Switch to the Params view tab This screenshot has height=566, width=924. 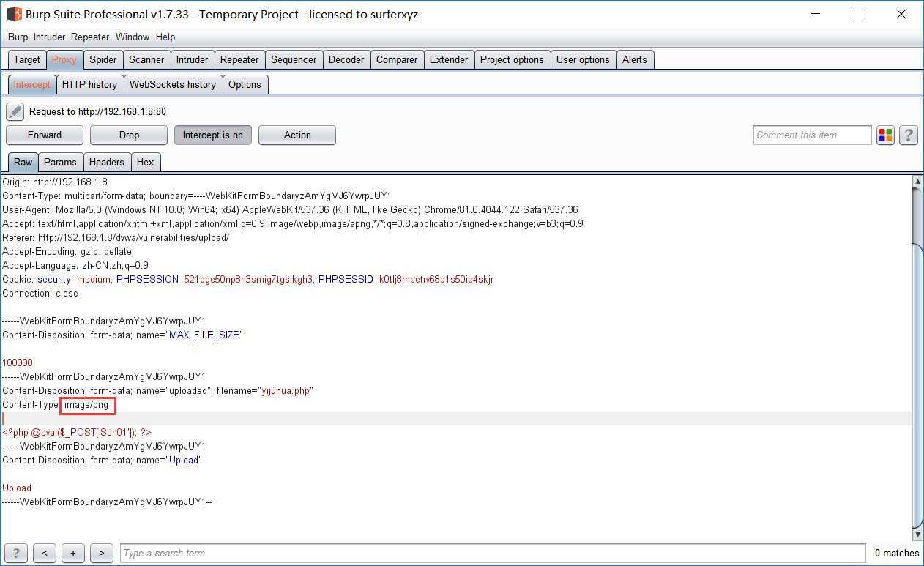click(60, 162)
